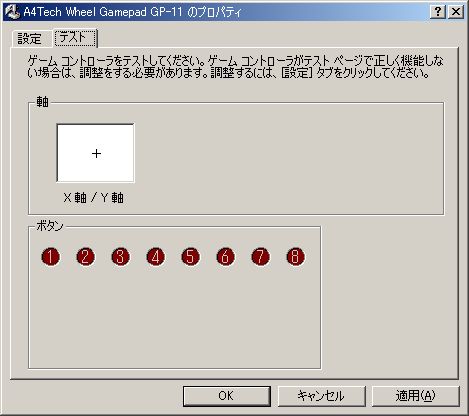Click the red button 6 indicator
The image size is (469, 416).
[225, 257]
